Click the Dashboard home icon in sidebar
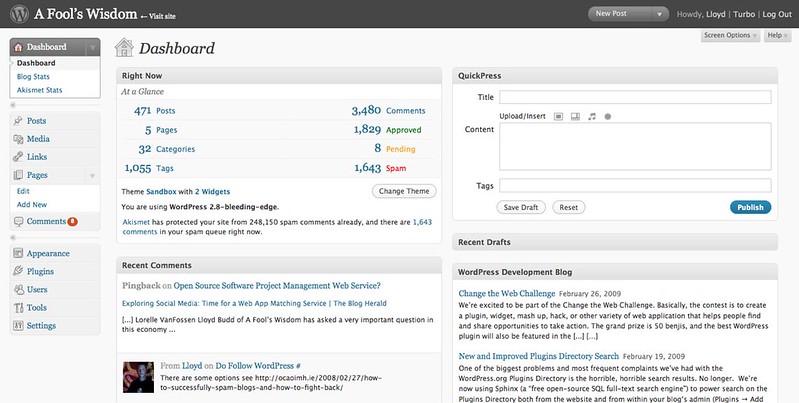 click(18, 47)
